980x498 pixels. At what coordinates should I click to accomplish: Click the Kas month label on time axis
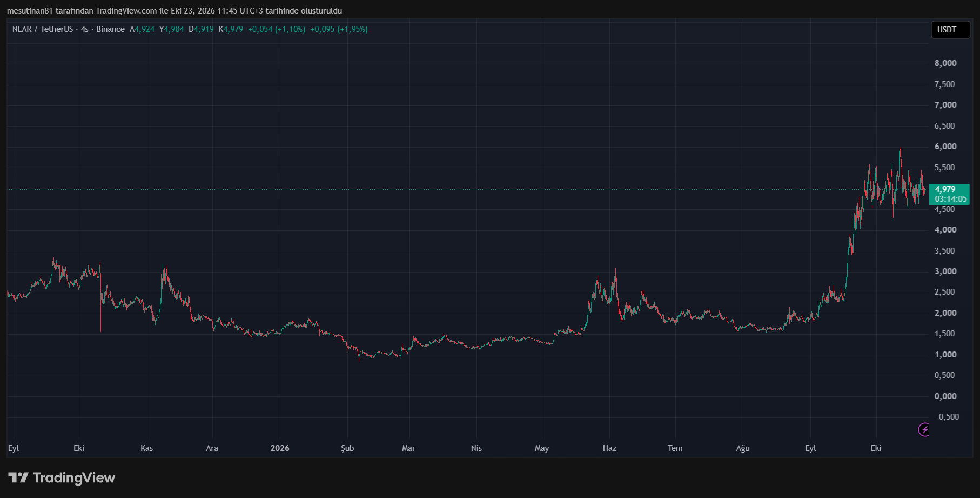point(146,448)
